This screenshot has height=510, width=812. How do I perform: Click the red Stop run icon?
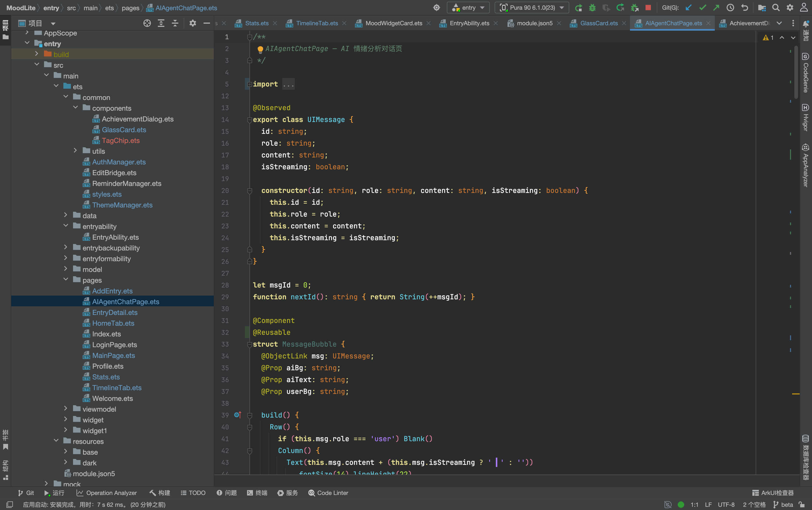coord(648,8)
